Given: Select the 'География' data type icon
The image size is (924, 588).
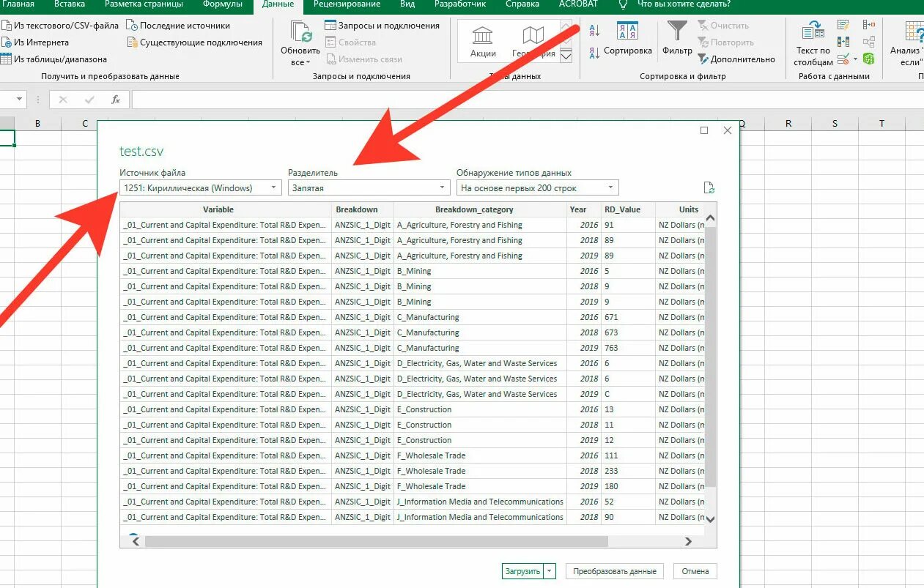Looking at the screenshot, I should point(533,38).
